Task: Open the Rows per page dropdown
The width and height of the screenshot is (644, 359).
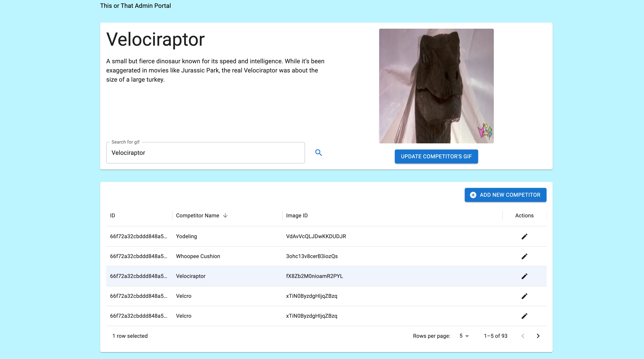Action: [464, 336]
